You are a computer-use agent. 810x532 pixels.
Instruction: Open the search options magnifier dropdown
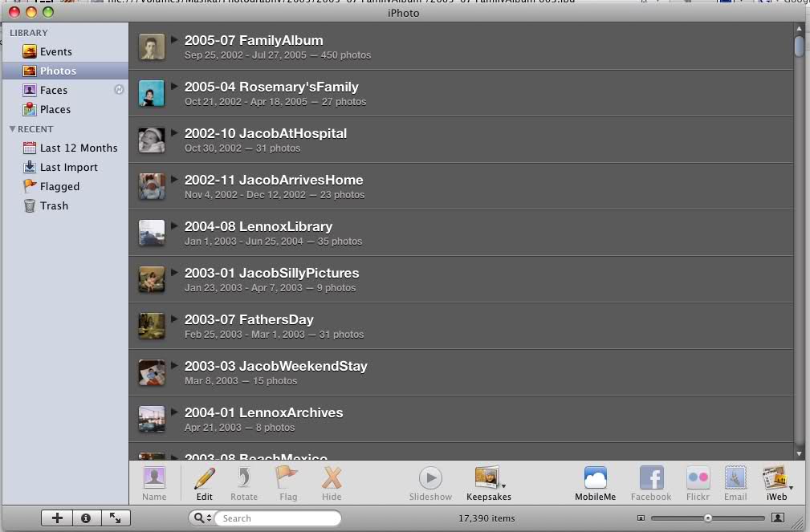click(202, 518)
